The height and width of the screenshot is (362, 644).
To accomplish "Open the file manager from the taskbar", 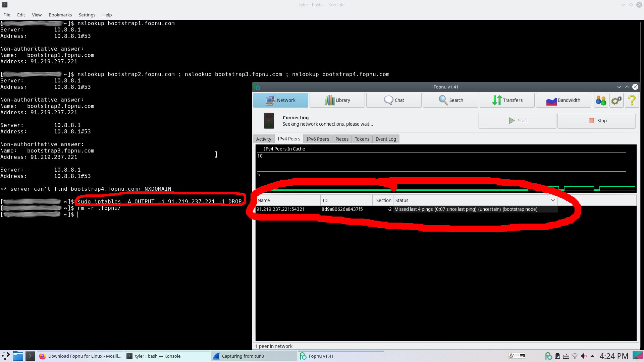I will coord(18,356).
